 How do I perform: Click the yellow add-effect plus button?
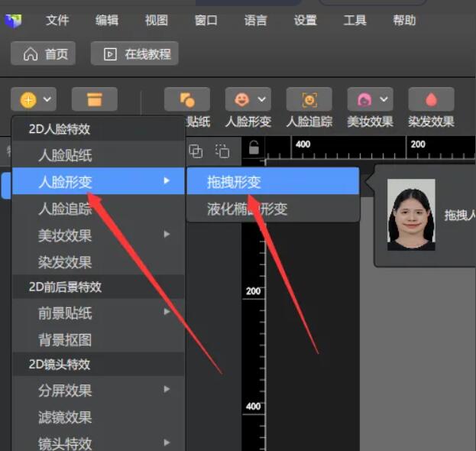point(28,99)
